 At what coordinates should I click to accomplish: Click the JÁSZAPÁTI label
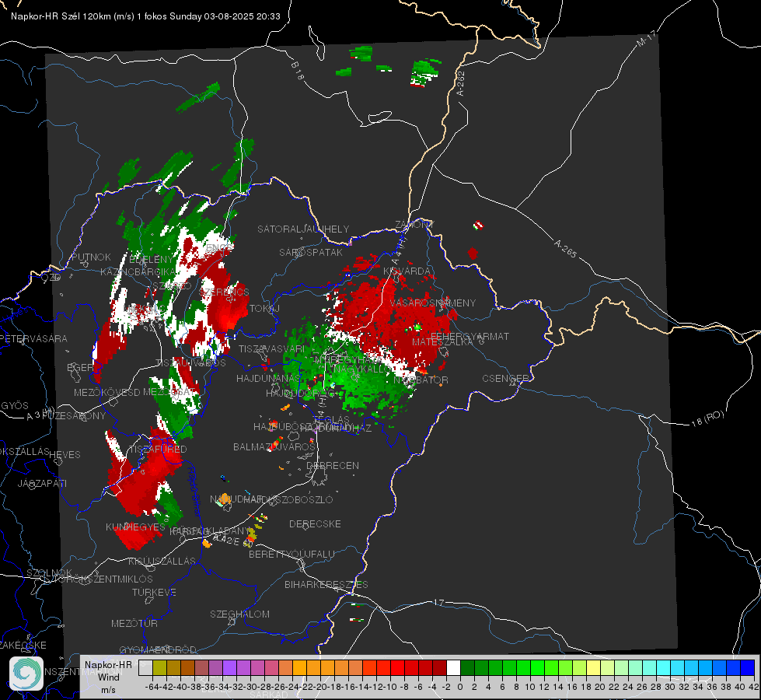pyautogui.click(x=42, y=483)
